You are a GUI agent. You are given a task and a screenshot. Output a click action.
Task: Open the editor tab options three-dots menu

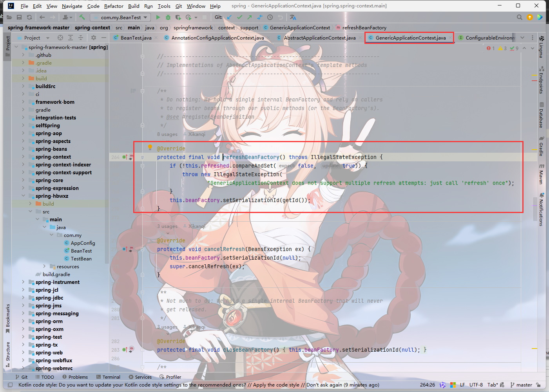[533, 38]
